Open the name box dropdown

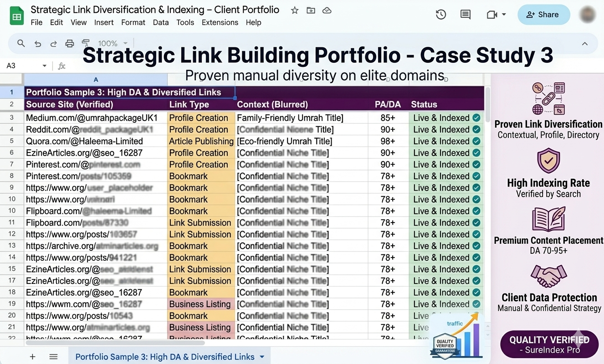point(44,66)
